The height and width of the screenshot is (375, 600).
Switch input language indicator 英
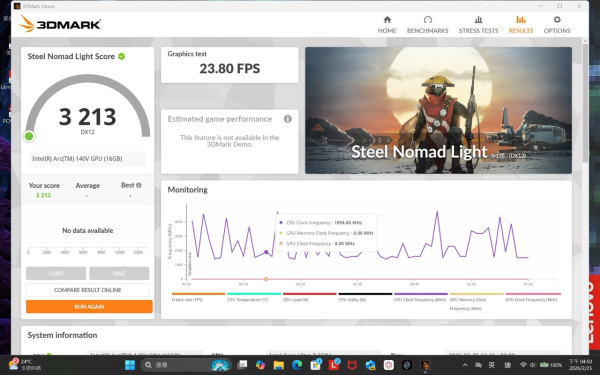[492, 365]
